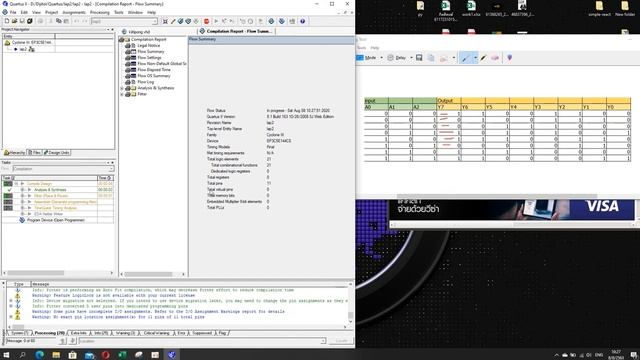Viewport: 640px width, 360px height.
Task: Open the Snipping Tool Mode dropdown arrow
Action: tap(381, 58)
